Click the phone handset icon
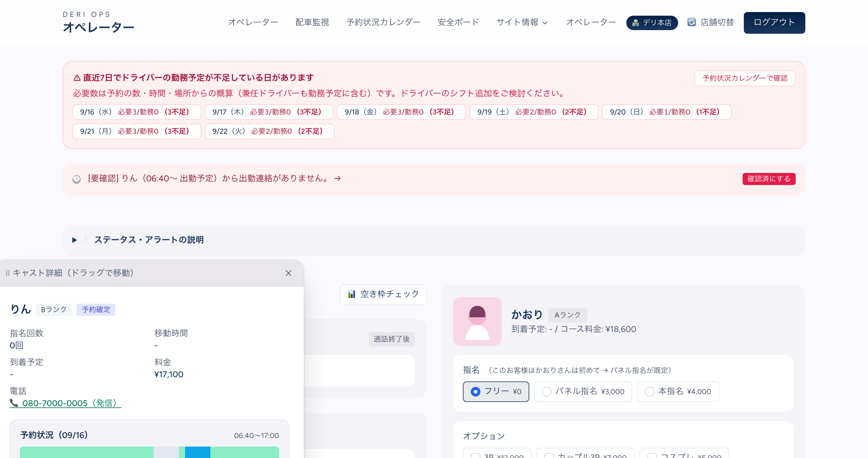Image resolution: width=868 pixels, height=458 pixels. coord(14,403)
